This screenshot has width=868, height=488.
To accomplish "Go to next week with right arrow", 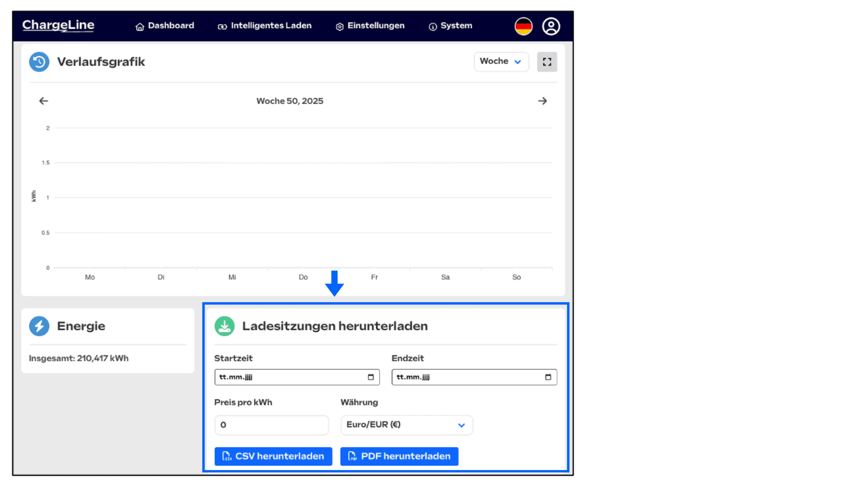I will tap(542, 101).
